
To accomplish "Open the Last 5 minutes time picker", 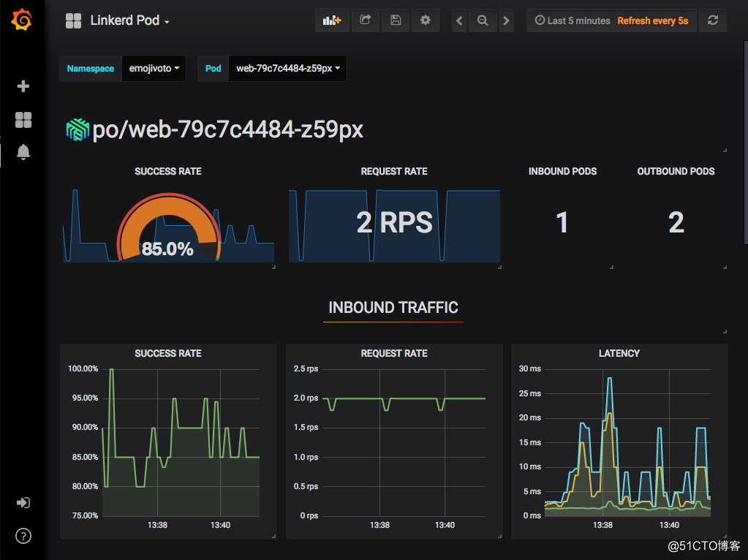I will point(573,20).
